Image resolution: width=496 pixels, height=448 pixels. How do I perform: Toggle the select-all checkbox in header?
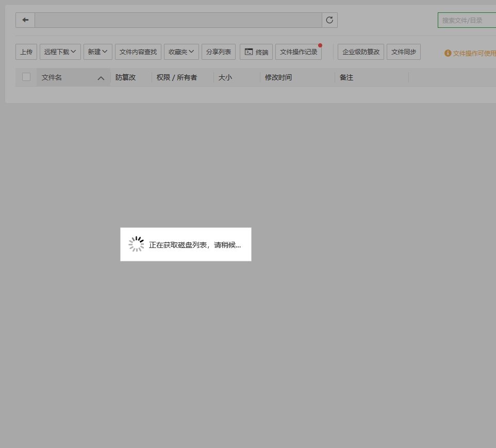(x=26, y=77)
